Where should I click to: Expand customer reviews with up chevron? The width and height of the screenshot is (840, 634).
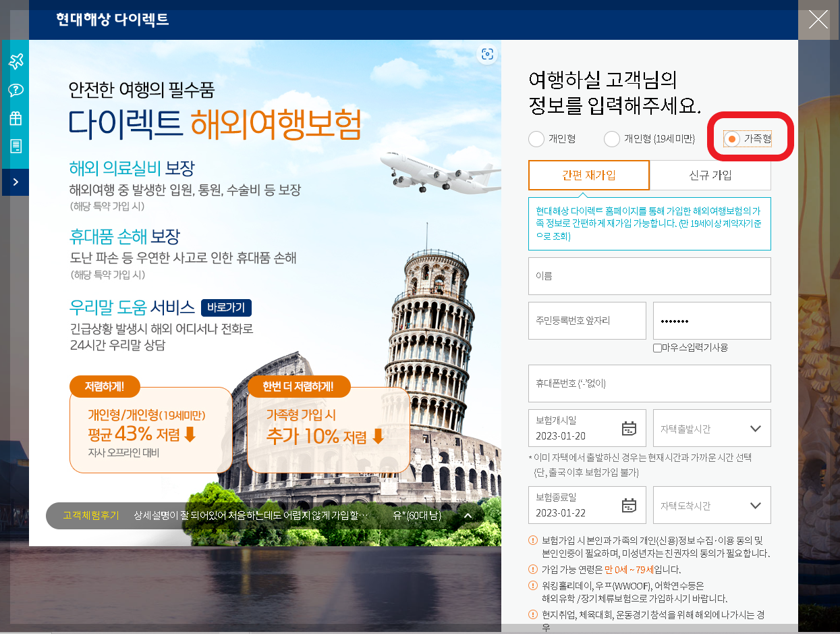point(468,516)
